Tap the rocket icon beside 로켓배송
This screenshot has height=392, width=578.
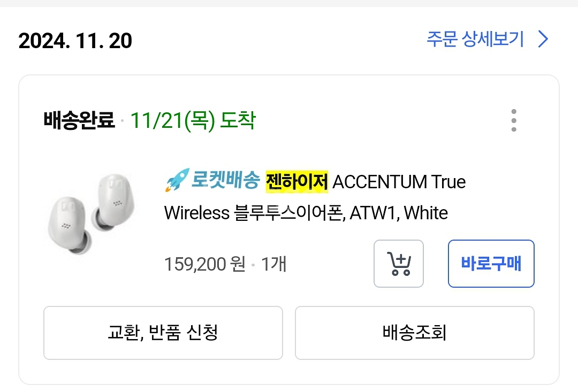click(x=177, y=181)
